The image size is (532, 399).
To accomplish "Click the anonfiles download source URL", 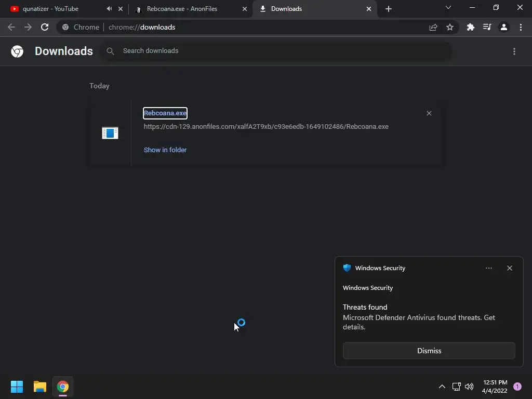I will coord(266,127).
